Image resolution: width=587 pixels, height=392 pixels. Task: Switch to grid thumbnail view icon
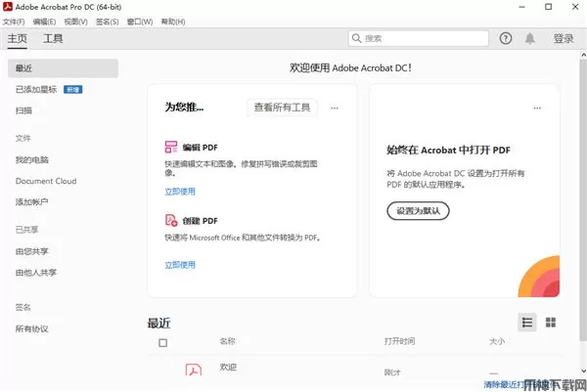click(551, 323)
